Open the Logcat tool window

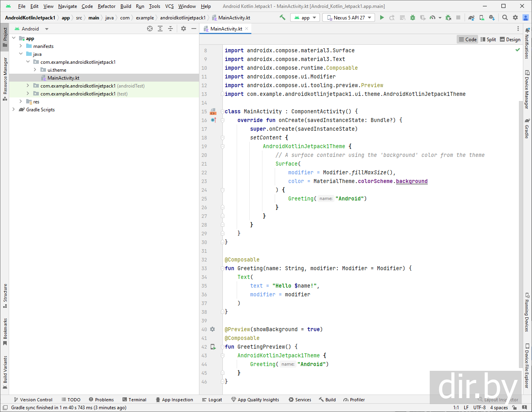[212, 400]
